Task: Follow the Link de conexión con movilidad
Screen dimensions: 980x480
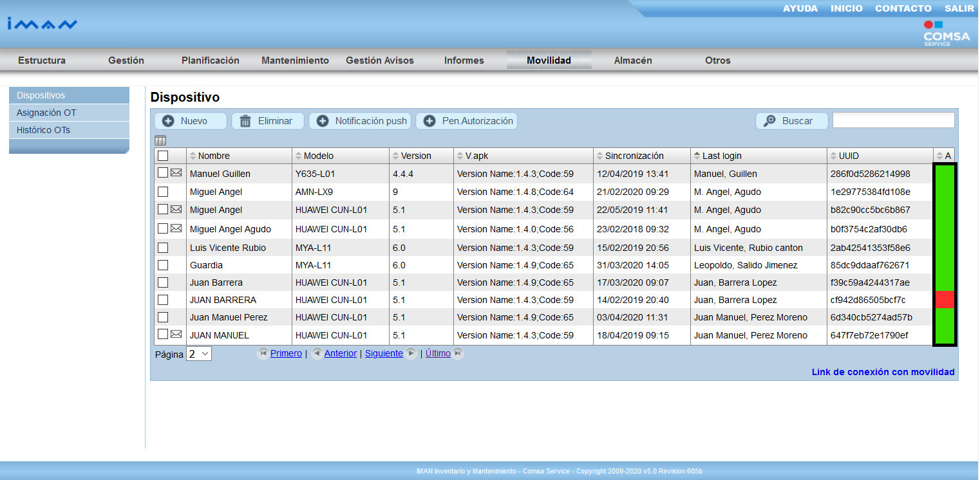Action: (883, 372)
